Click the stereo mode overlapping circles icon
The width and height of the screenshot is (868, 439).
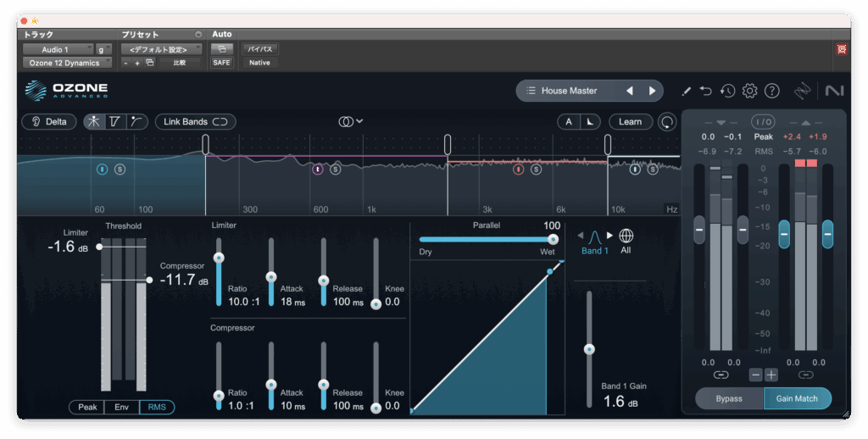click(x=346, y=121)
